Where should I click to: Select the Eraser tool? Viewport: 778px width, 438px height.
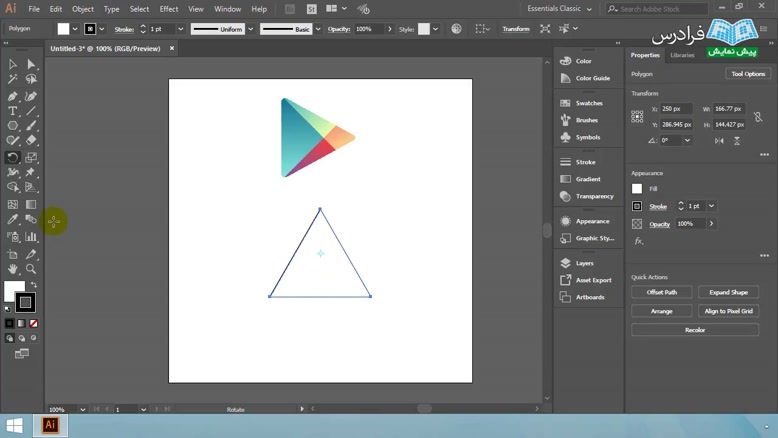(31, 140)
